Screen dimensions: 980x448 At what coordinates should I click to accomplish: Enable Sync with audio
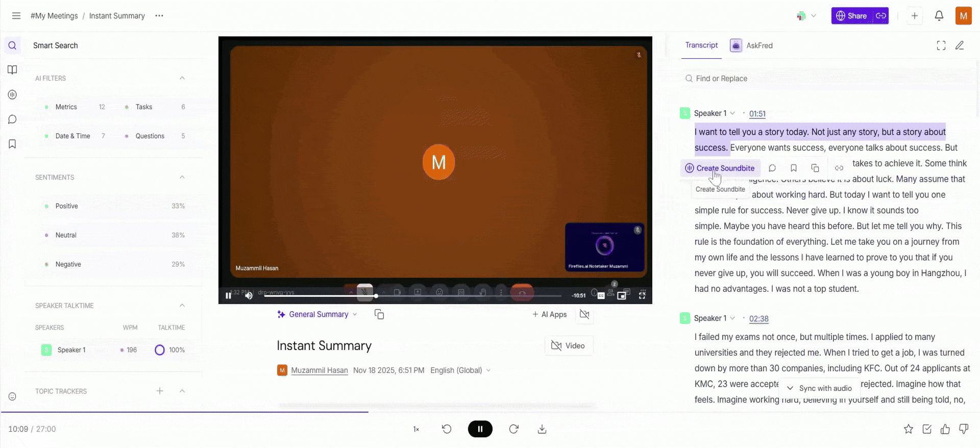pyautogui.click(x=820, y=388)
